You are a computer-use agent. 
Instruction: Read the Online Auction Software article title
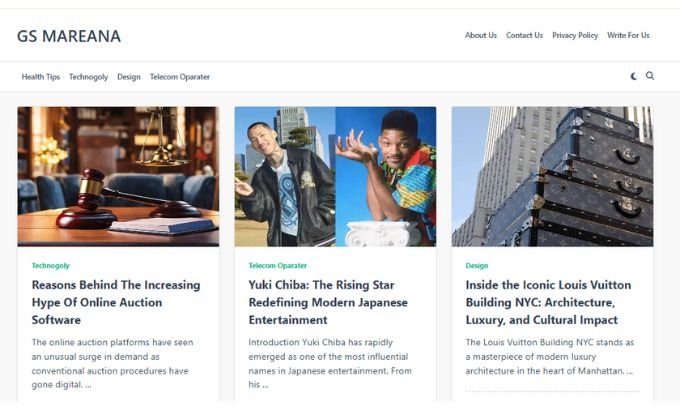pyautogui.click(x=116, y=302)
